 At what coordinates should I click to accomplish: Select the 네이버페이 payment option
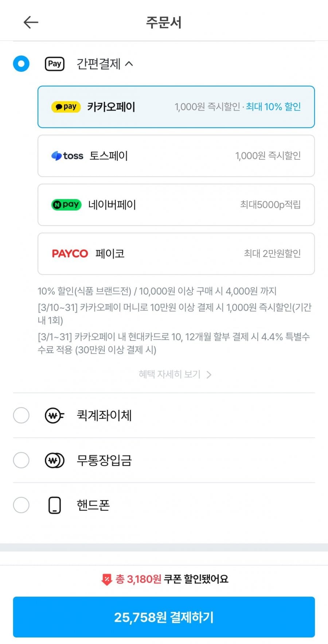176,205
